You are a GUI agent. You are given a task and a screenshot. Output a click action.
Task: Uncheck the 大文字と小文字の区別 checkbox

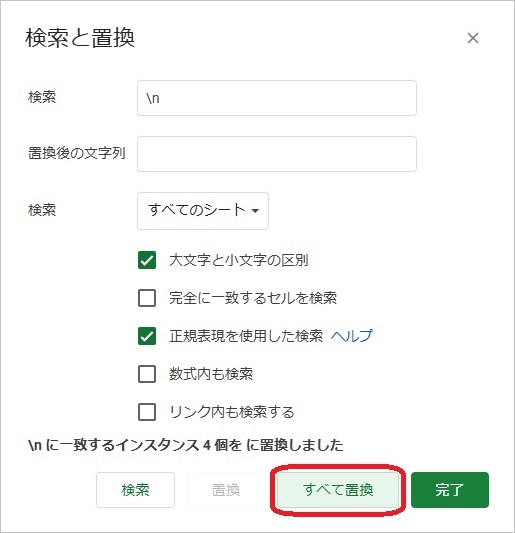coord(147,260)
